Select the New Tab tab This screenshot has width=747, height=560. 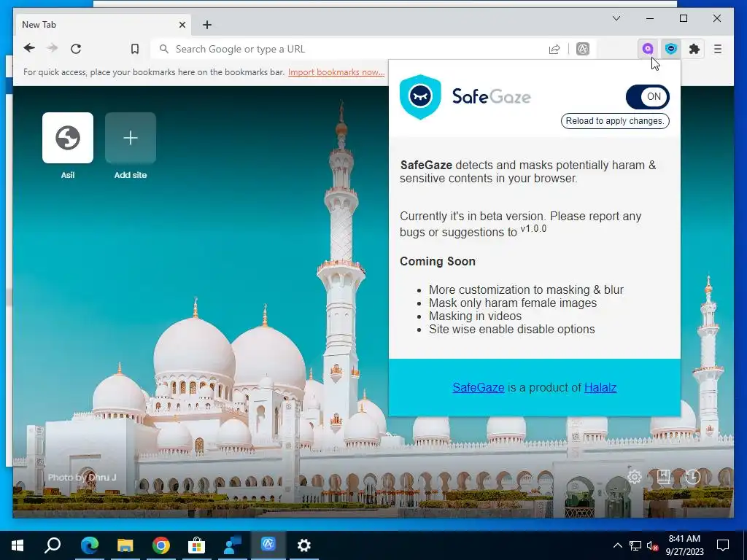[x=102, y=25]
